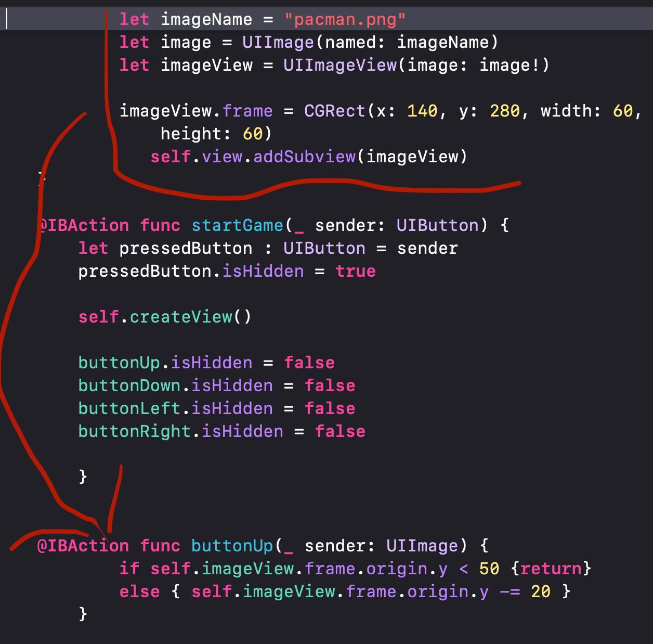Image resolution: width=653 pixels, height=644 pixels.
Task: Click the number 20 in the else branch
Action: click(x=541, y=591)
